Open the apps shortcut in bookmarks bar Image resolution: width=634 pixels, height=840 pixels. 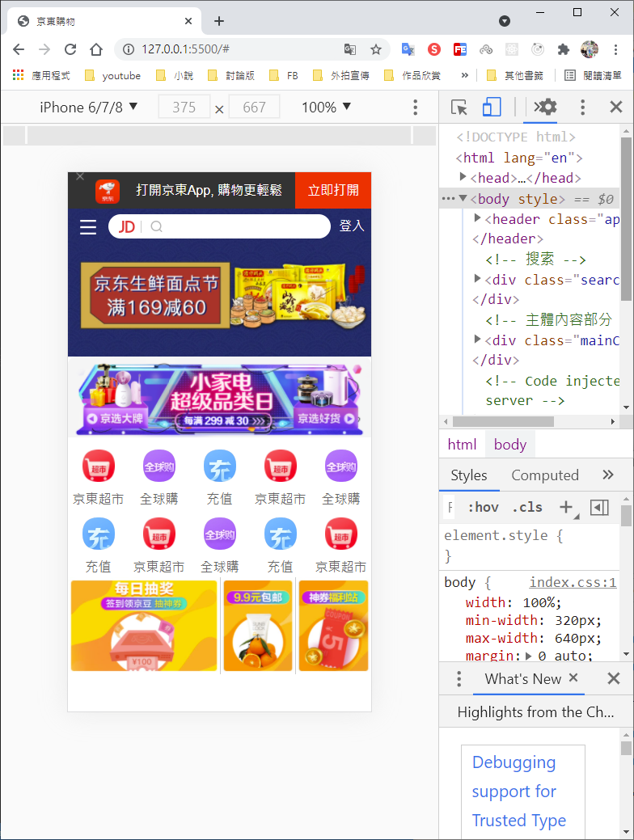19,75
